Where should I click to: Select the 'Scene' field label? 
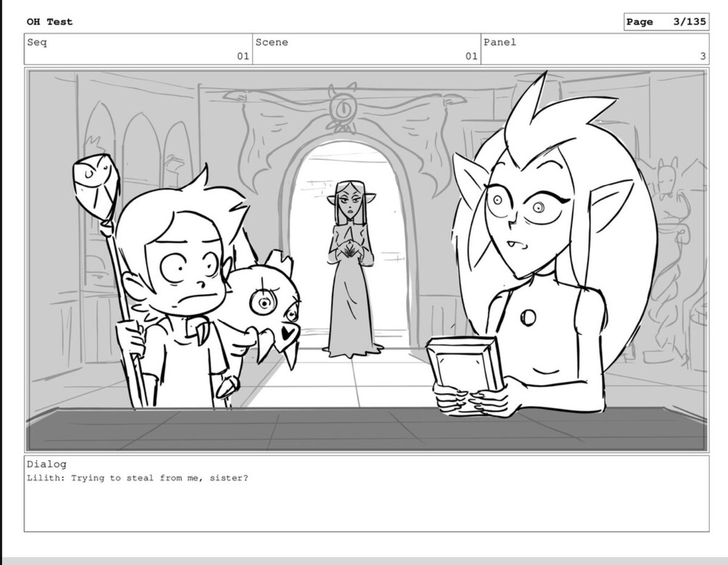point(272,42)
